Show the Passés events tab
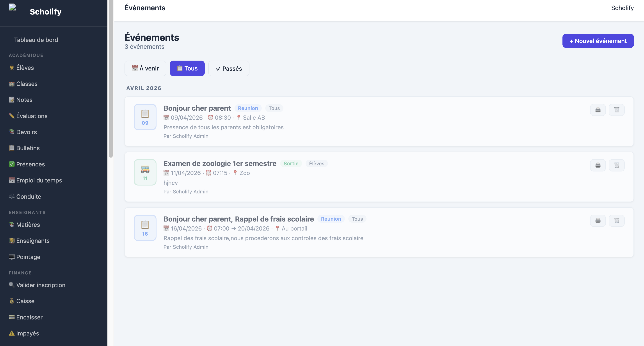 [229, 68]
